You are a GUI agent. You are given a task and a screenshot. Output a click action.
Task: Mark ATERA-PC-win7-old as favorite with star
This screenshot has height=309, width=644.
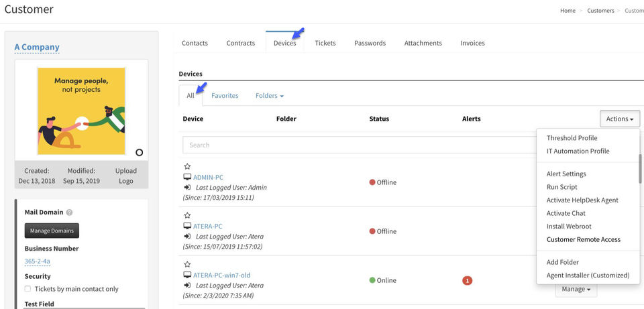coord(187,264)
